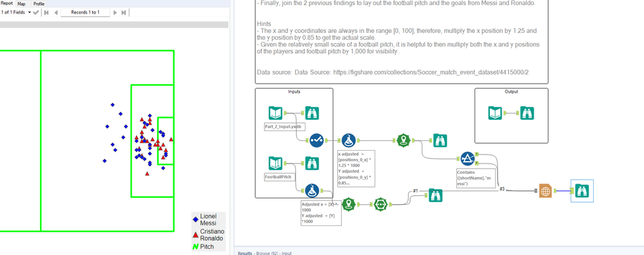Click the selected Browse tool after Report Map

(582, 191)
